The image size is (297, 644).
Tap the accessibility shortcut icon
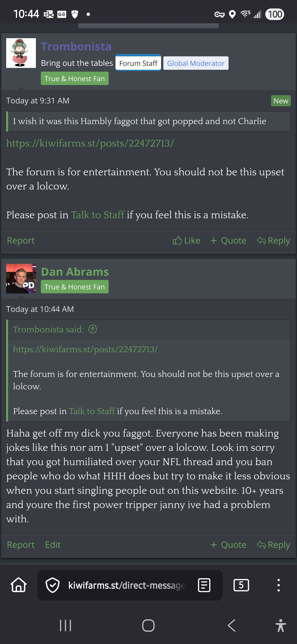[x=280, y=625]
